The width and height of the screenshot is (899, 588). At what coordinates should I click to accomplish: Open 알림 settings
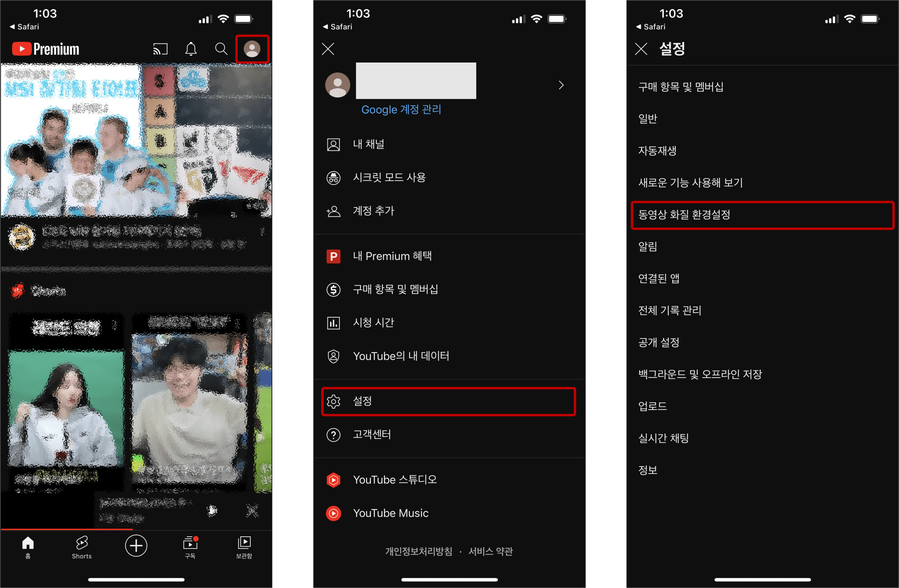(762, 246)
